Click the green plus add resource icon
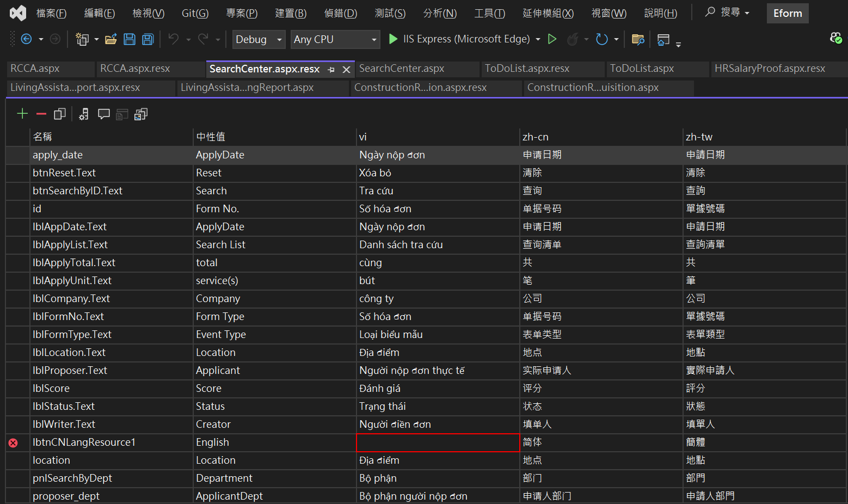This screenshot has width=848, height=504. click(x=22, y=114)
